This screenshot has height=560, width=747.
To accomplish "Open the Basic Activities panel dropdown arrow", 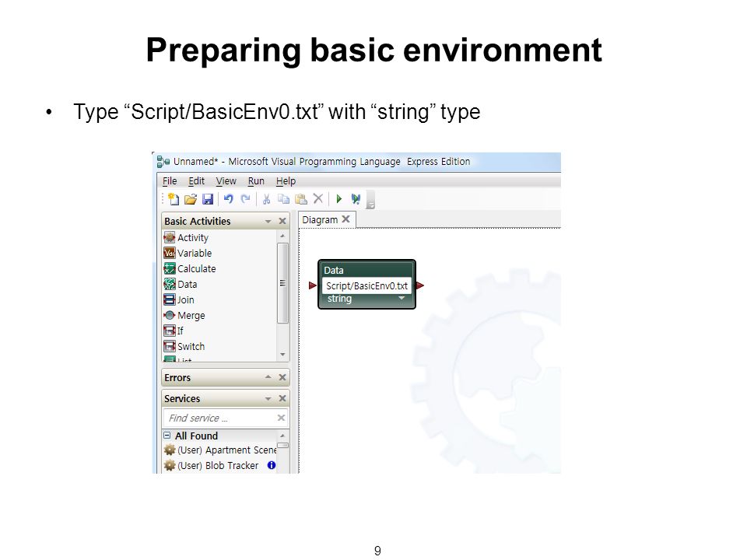I will [268, 222].
